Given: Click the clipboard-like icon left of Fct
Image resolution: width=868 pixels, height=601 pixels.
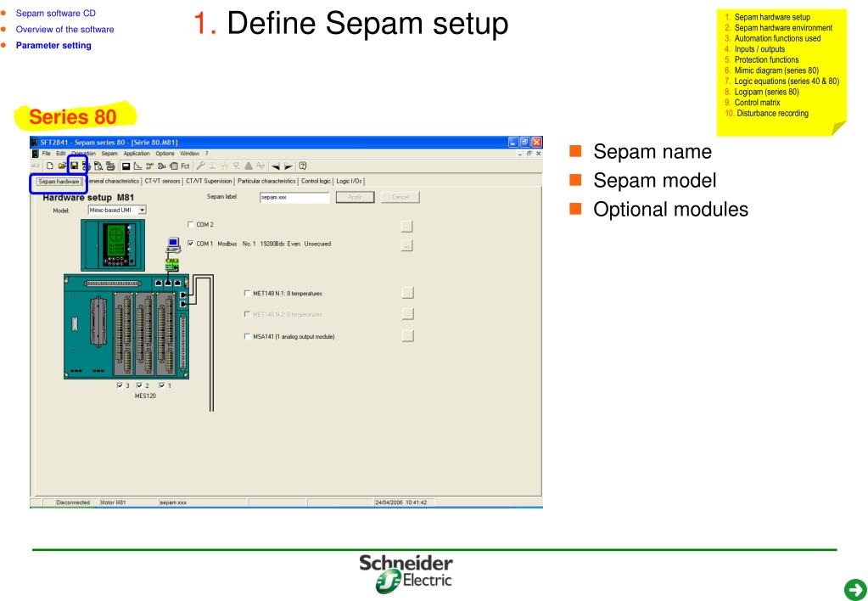Looking at the screenshot, I should tap(174, 166).
